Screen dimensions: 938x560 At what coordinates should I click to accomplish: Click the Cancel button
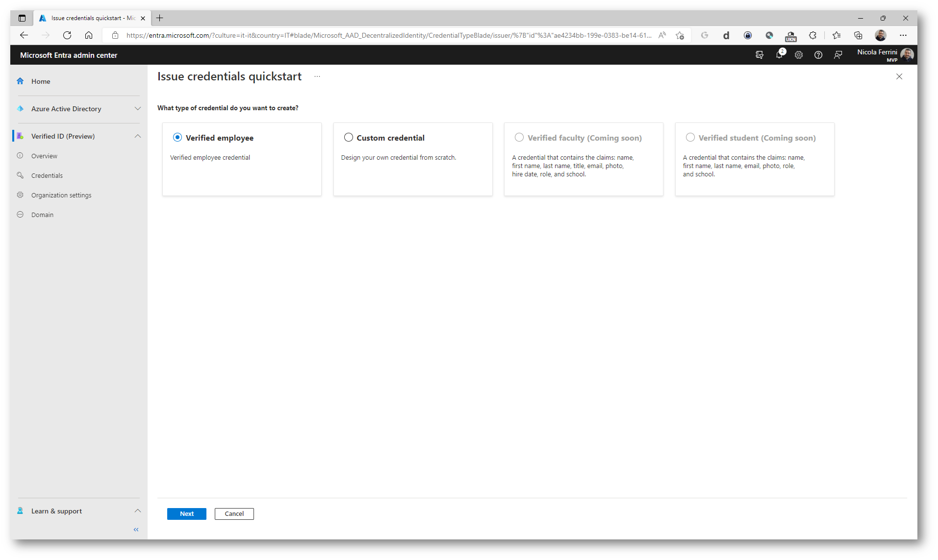point(234,514)
